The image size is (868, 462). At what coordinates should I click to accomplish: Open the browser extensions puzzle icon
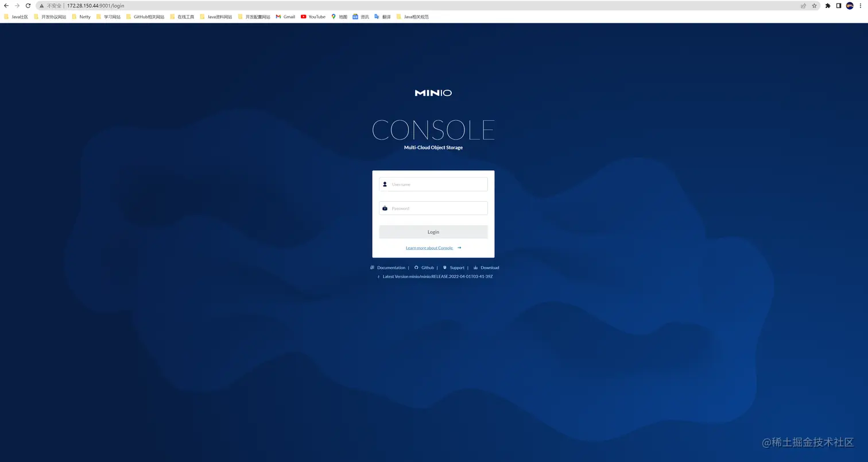click(x=828, y=6)
